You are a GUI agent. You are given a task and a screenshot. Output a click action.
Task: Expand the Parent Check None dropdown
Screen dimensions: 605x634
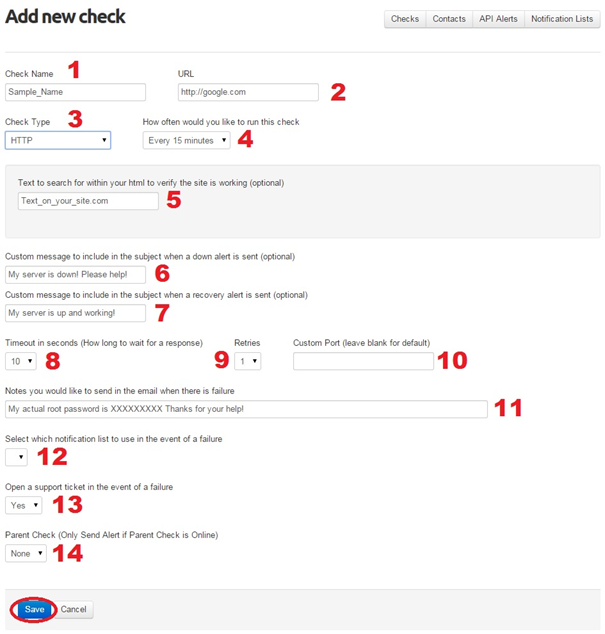point(26,554)
